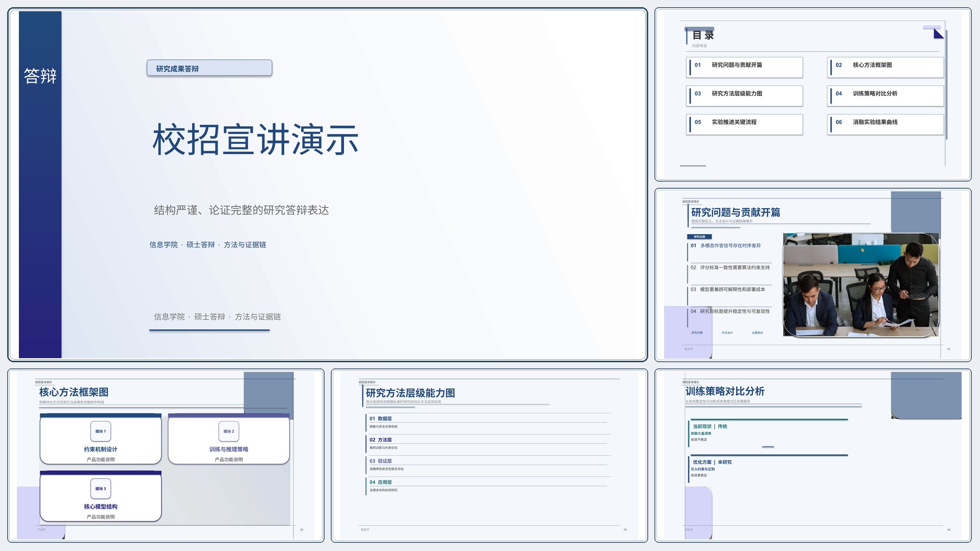Select the 研究成果答辩 tag on cover slide

209,68
